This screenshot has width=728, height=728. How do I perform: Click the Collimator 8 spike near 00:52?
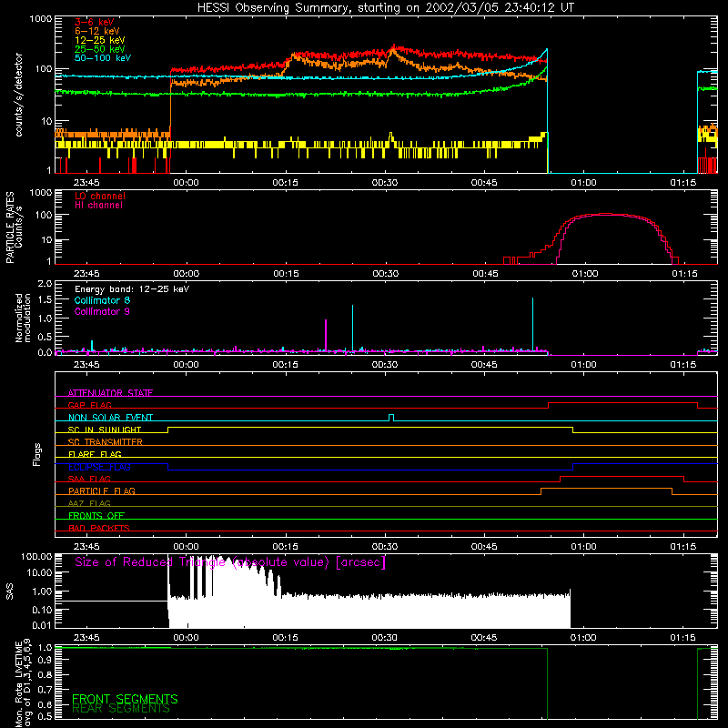(x=532, y=323)
